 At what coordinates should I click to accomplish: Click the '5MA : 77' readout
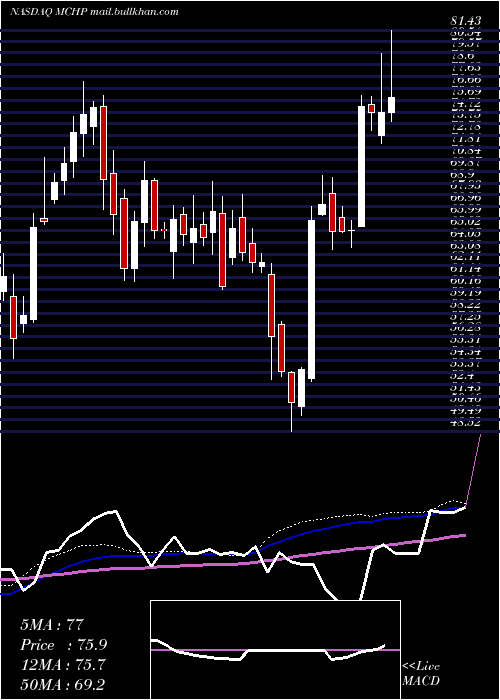(52, 625)
